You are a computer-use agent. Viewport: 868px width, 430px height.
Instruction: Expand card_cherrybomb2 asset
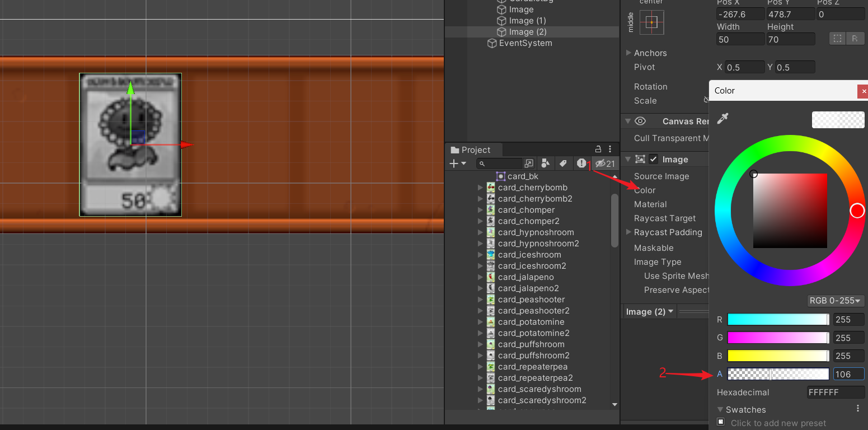(480, 199)
